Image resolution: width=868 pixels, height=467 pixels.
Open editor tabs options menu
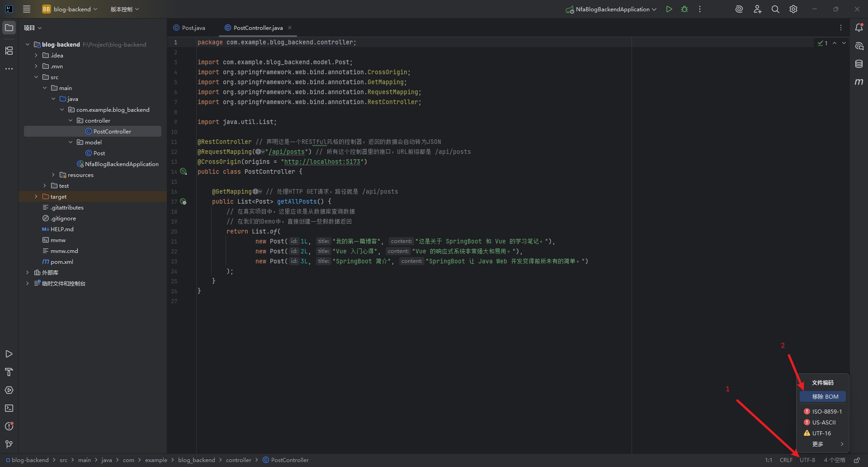click(x=841, y=28)
